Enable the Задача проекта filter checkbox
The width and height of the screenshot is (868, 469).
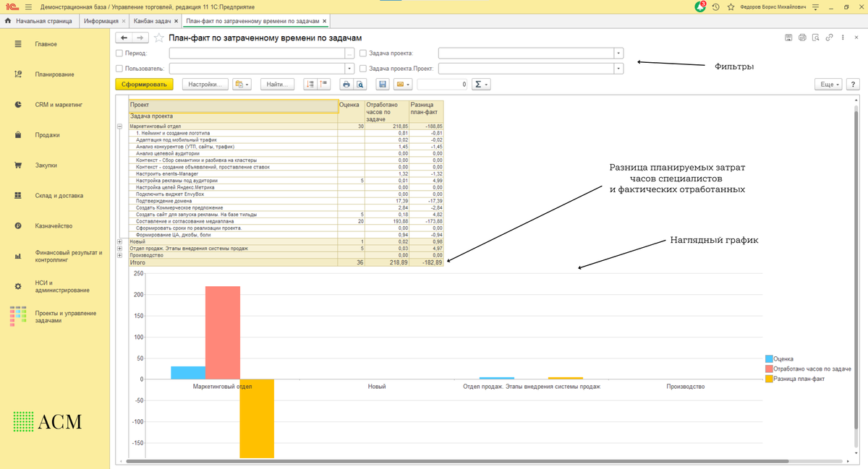[x=363, y=53]
